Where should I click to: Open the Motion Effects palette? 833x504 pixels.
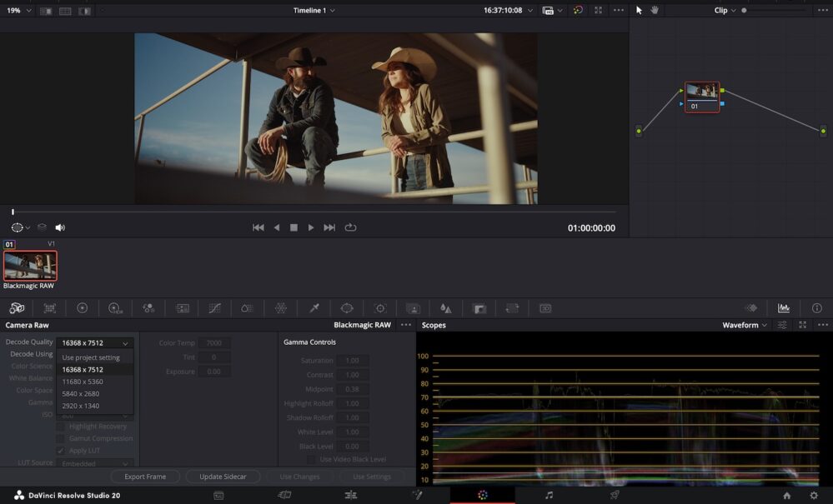183,308
